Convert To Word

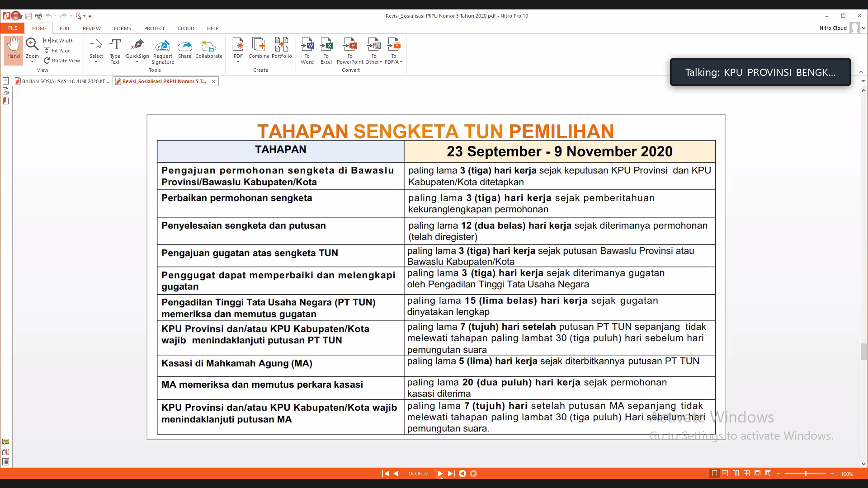click(307, 51)
